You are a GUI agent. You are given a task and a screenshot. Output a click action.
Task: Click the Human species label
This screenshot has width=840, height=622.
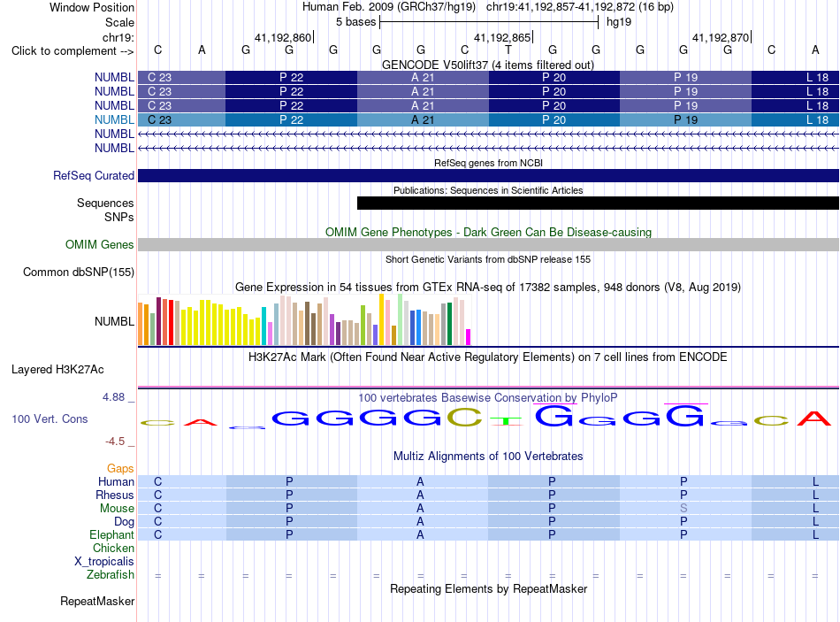click(x=116, y=481)
